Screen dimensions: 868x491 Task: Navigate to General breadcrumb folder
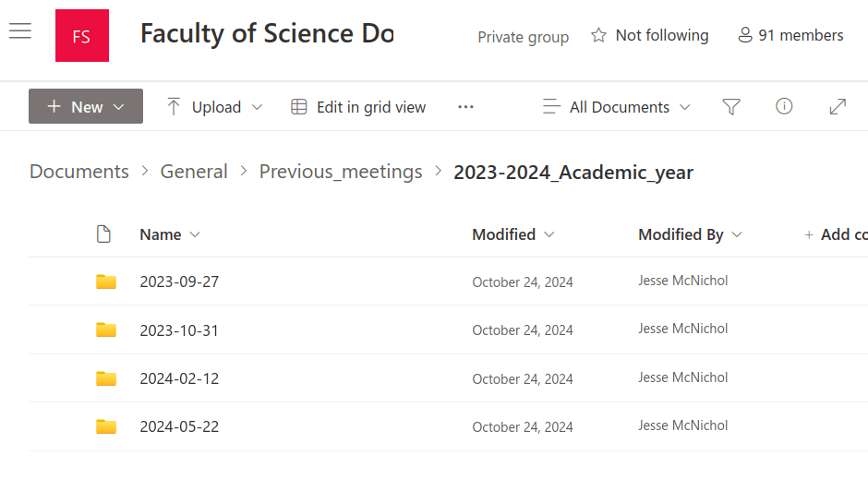point(194,172)
